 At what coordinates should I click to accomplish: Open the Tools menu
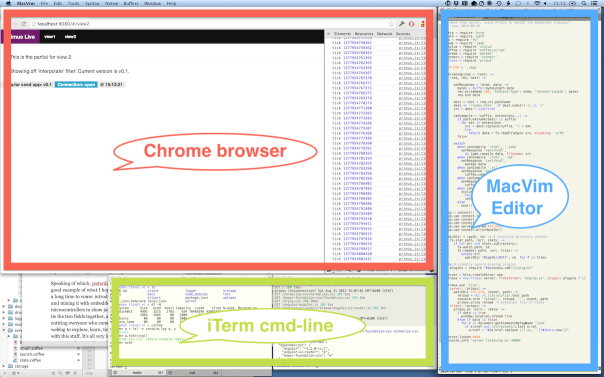click(73, 3)
